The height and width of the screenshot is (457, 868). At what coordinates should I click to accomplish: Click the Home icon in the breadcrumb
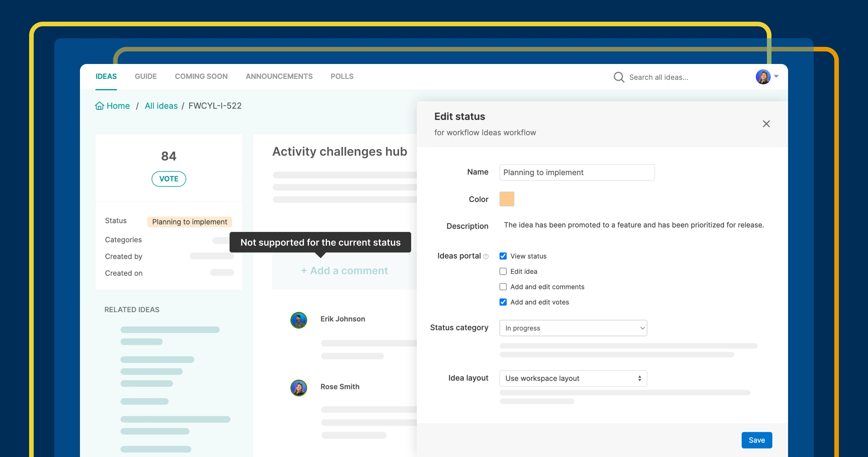99,105
